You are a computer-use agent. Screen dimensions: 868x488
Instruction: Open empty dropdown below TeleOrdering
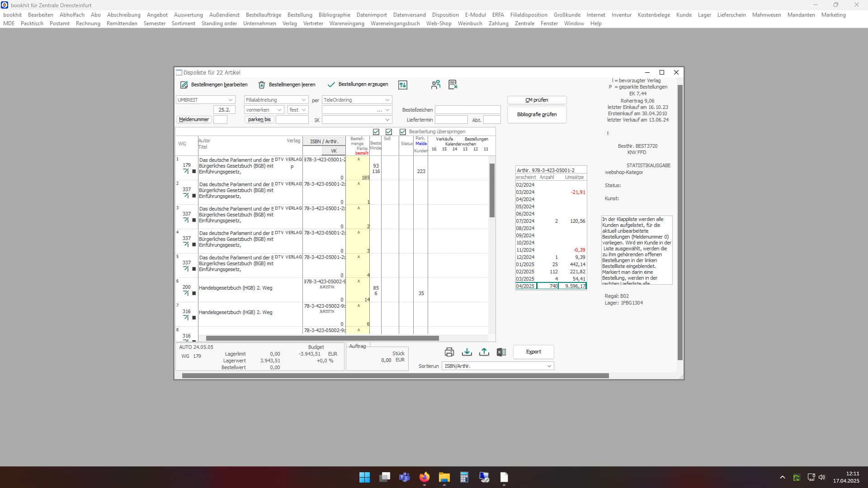tap(357, 110)
